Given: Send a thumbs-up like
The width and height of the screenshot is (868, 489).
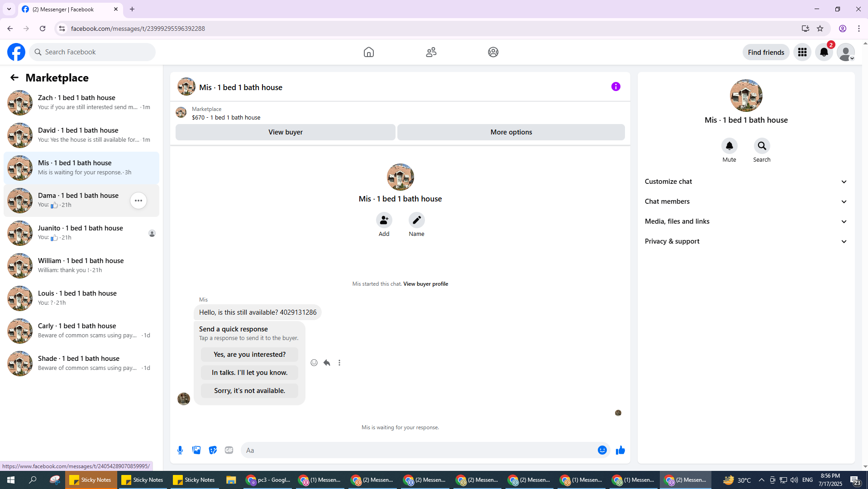Looking at the screenshot, I should pos(620,450).
